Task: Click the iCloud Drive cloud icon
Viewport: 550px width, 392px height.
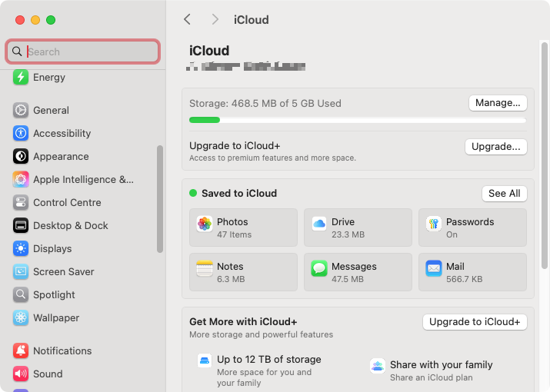Action: 319,224
